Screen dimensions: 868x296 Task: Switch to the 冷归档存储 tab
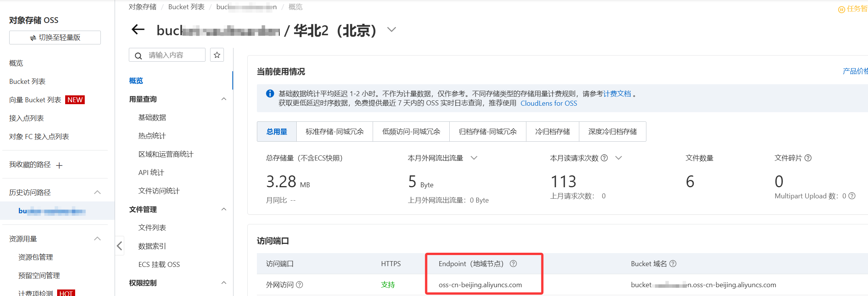[x=552, y=132]
